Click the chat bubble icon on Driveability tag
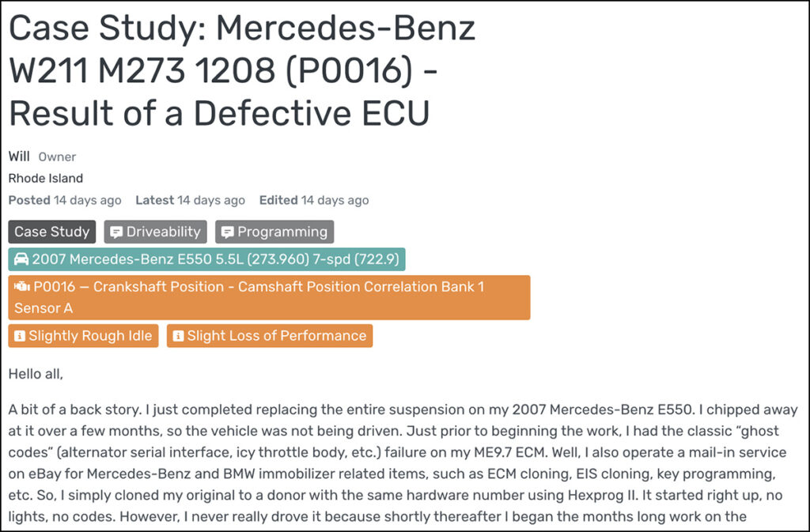810x532 pixels. pos(116,232)
